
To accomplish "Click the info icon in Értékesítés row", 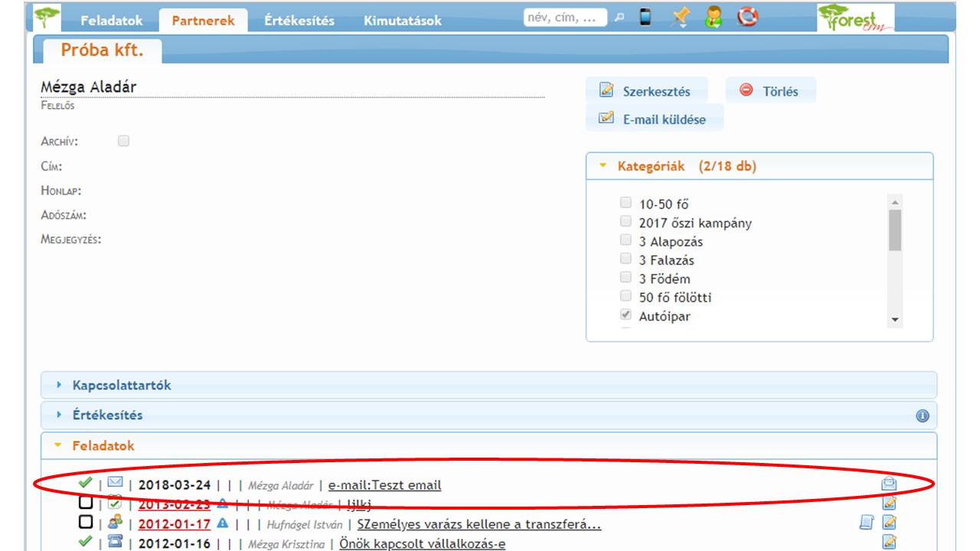I will pyautogui.click(x=923, y=416).
